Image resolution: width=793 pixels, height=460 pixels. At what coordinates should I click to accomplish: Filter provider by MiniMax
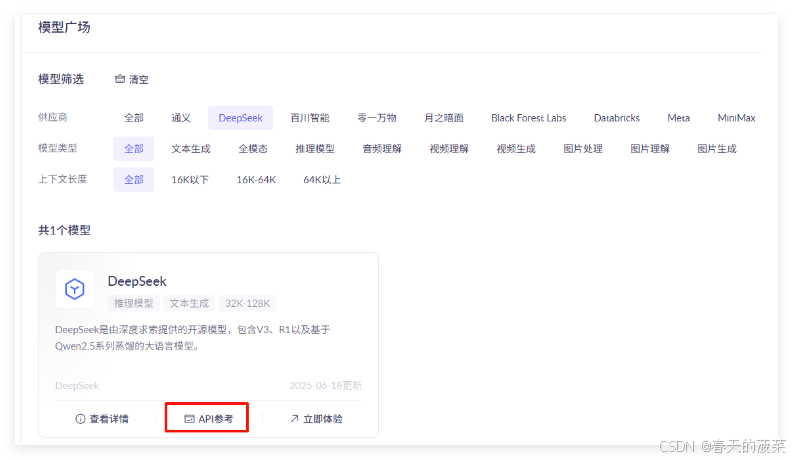click(736, 118)
